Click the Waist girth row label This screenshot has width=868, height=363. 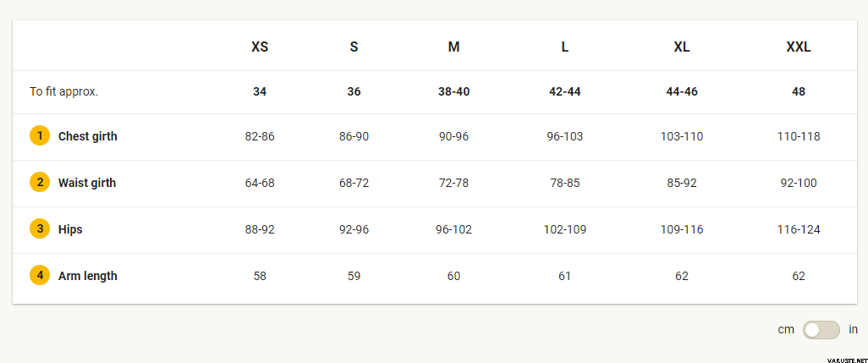coord(87,183)
